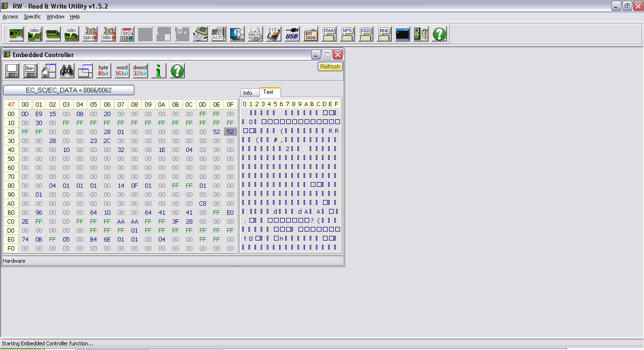The image size is (644, 350).
Task: Open the USB information icon
Action: (292, 34)
